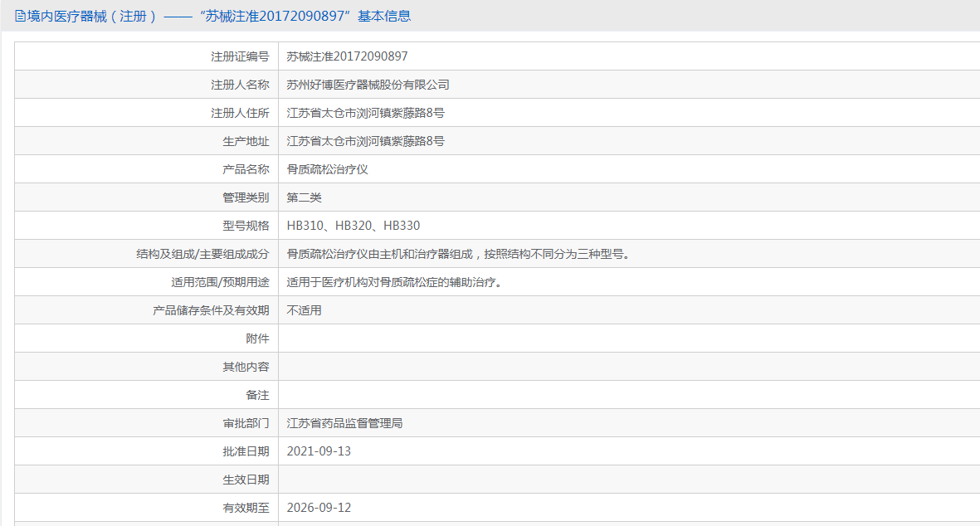
Task: Click the label '生效日期'
Action: [x=246, y=480]
